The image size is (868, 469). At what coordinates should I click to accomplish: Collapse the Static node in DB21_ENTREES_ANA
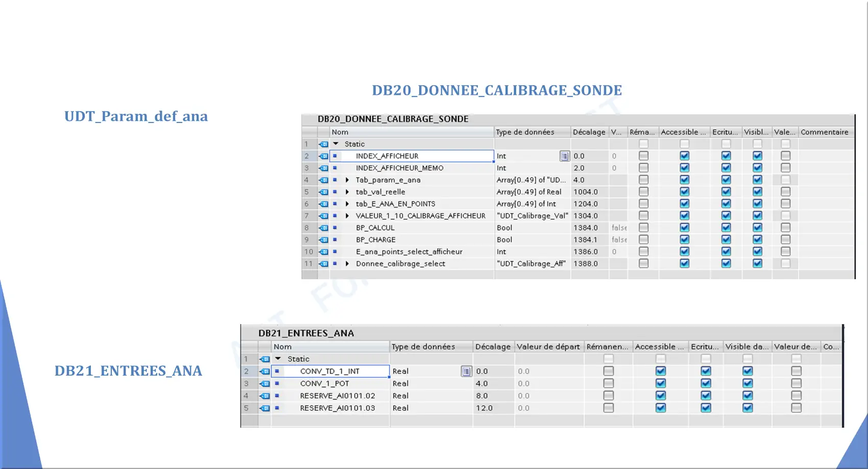(278, 359)
